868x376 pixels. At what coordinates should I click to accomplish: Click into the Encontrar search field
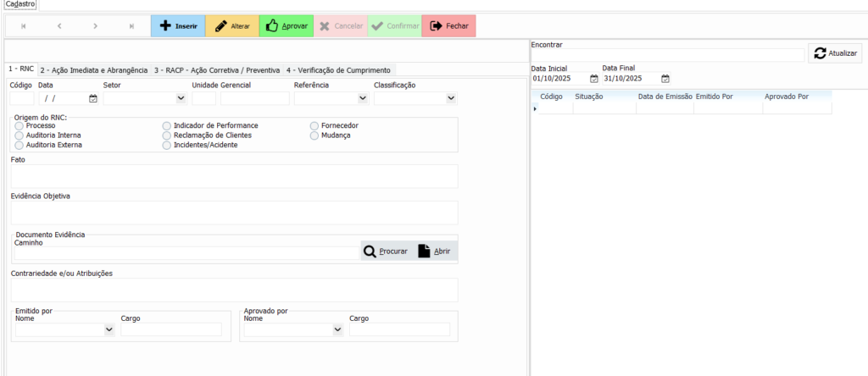click(666, 55)
